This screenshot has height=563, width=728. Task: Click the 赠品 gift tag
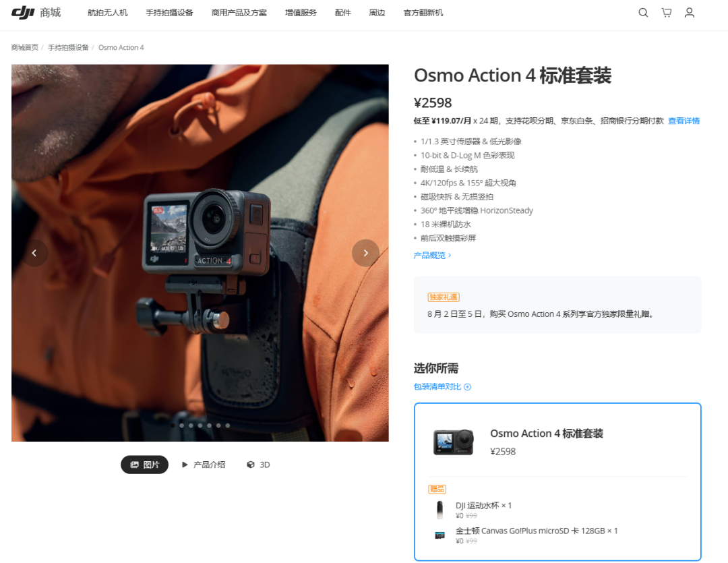point(437,489)
